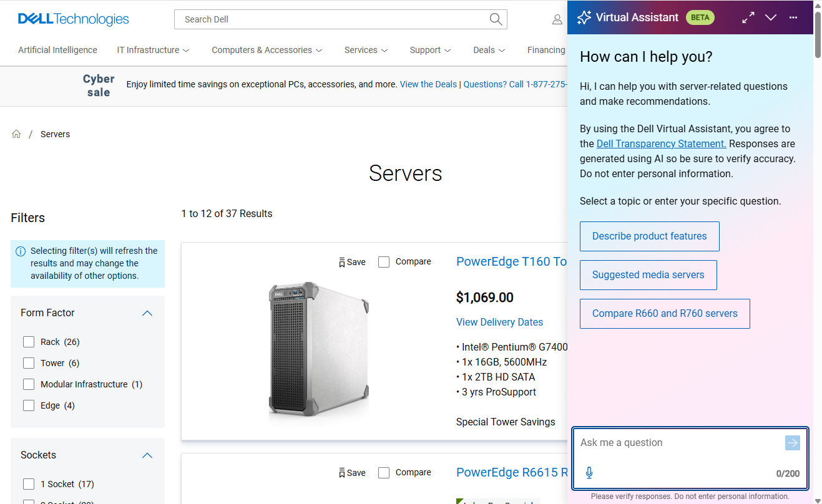Click the Cyber sale banner label
Screen dimensions: 822x504
99,85
